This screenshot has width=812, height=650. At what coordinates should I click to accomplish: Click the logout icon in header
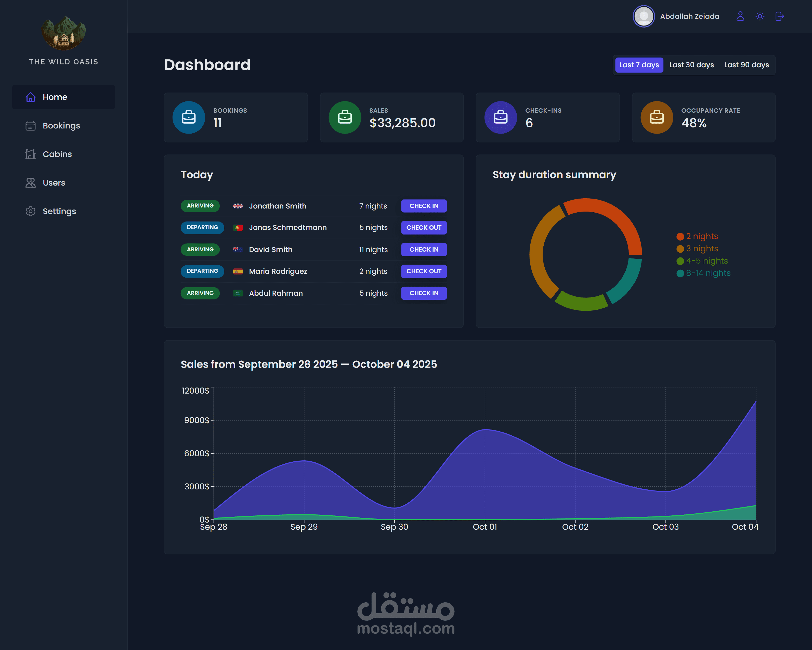click(780, 16)
